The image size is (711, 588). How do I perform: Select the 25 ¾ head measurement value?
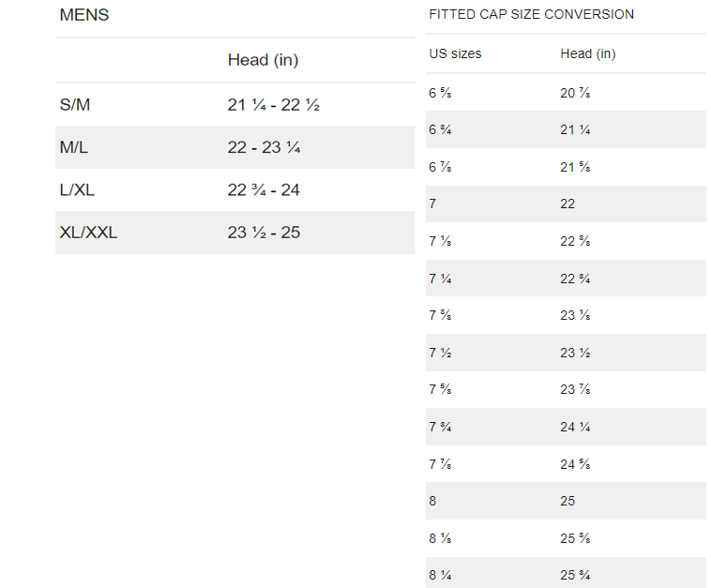(575, 575)
